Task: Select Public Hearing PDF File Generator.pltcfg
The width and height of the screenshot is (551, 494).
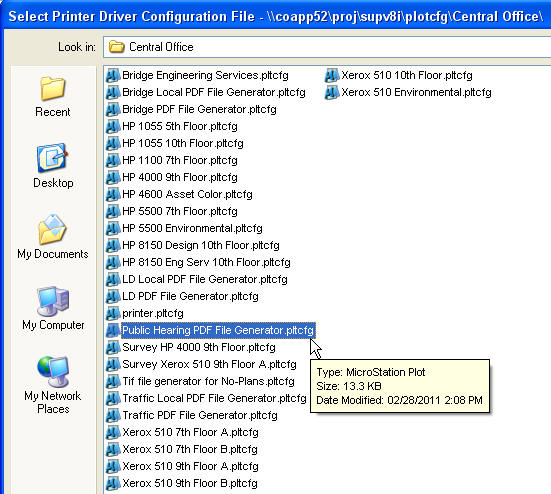Action: [x=218, y=330]
